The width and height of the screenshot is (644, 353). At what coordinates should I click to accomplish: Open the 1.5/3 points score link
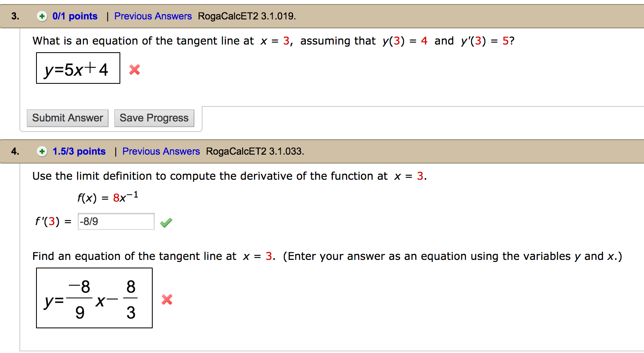tap(79, 151)
